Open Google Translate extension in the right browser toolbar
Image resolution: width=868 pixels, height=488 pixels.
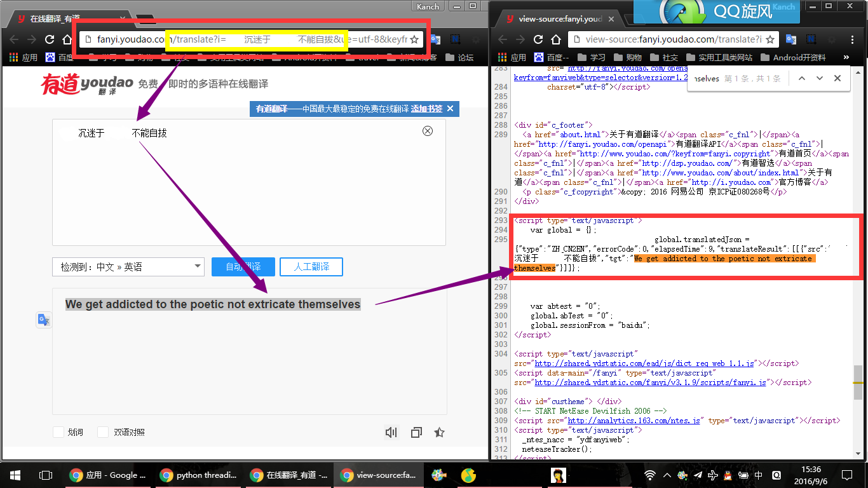coord(791,39)
